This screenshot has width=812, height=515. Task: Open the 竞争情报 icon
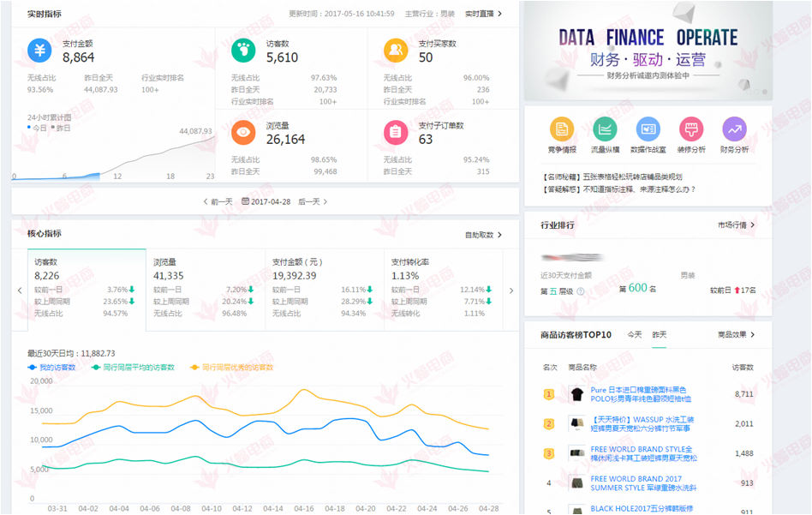[562, 129]
